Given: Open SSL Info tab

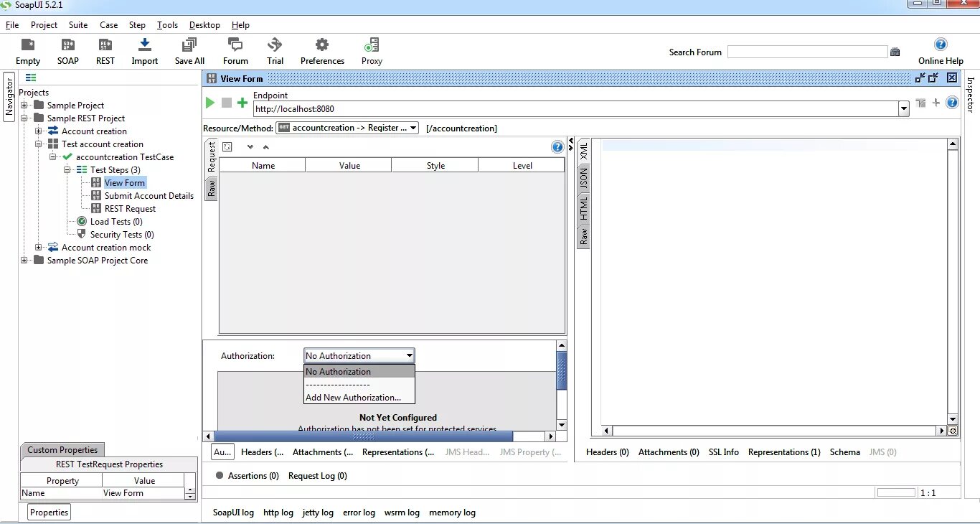Looking at the screenshot, I should [724, 452].
